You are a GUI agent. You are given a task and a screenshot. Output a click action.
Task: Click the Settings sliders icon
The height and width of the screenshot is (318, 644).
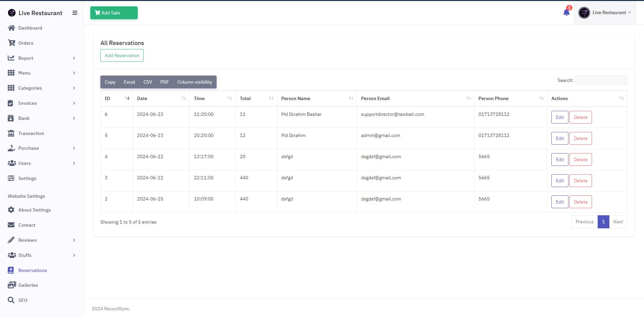[11, 178]
